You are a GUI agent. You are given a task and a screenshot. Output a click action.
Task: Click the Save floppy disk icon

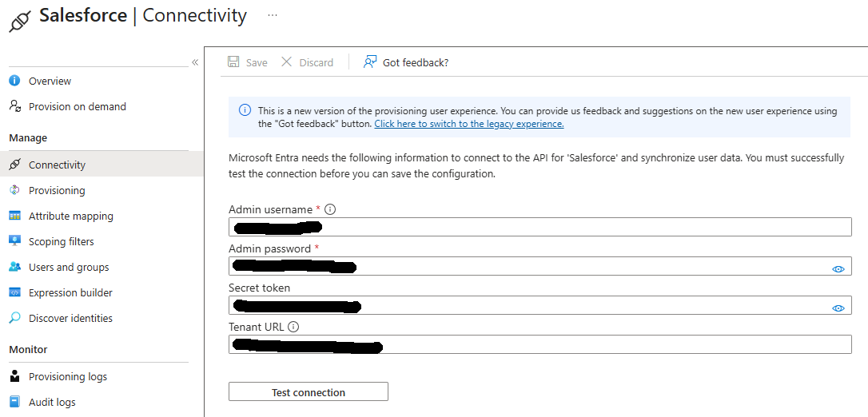(233, 62)
